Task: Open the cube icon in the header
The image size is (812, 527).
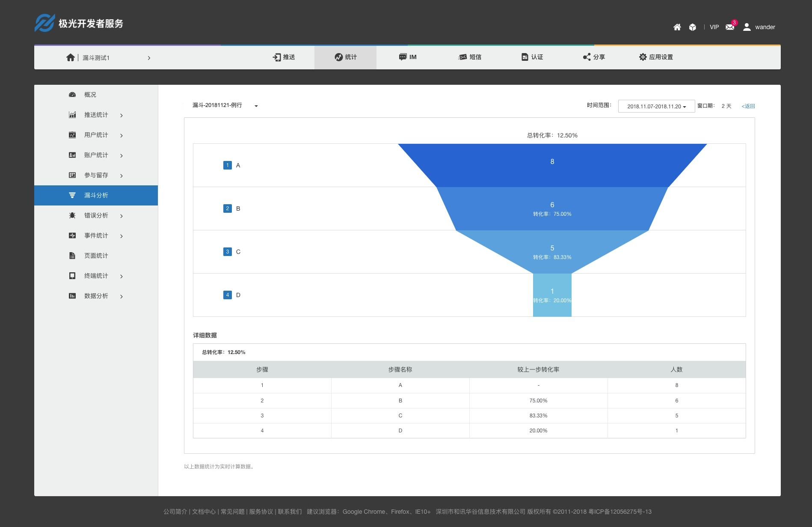Action: point(692,27)
